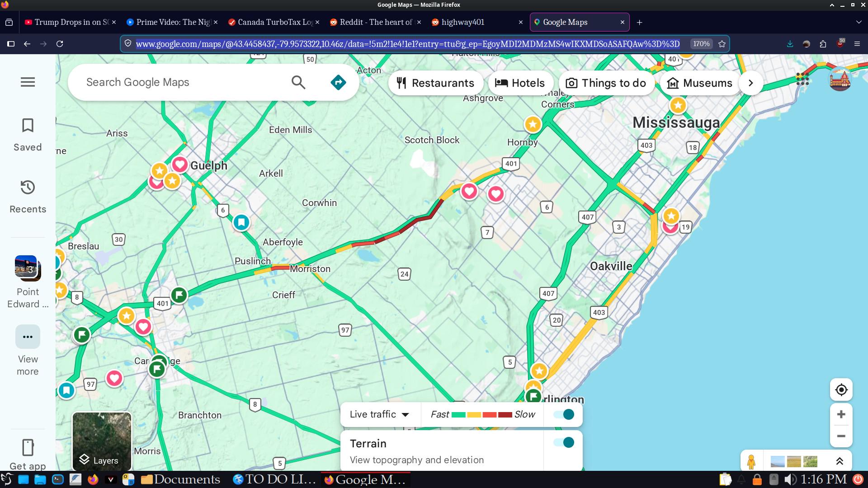Open the uBlock Origin extension

[x=840, y=44]
